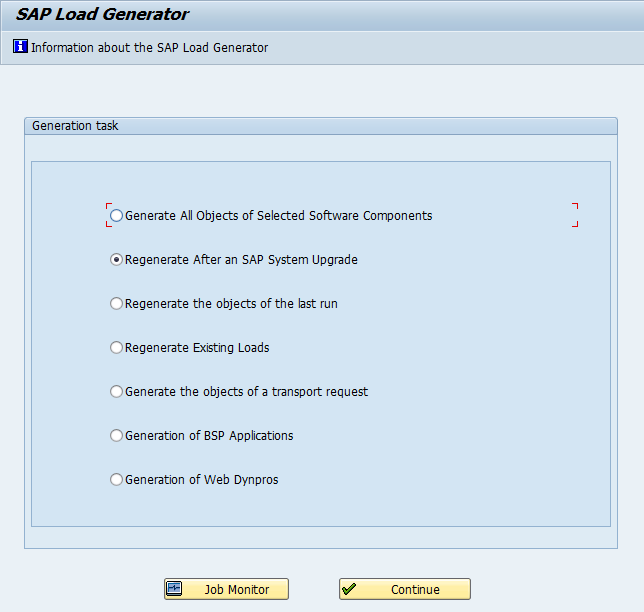Image resolution: width=644 pixels, height=612 pixels.
Task: Click the monitor icon on Job Monitor
Action: [x=174, y=589]
